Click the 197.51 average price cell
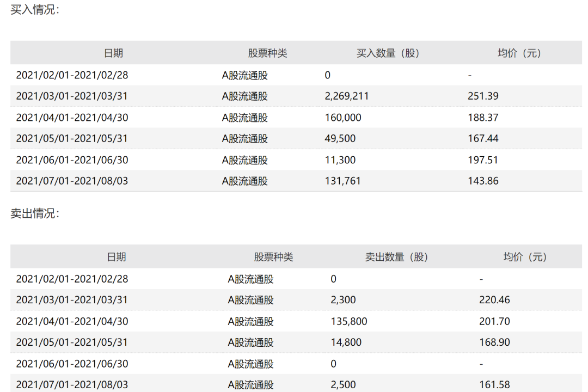Viewport: 588px width, 392px height. tap(483, 160)
